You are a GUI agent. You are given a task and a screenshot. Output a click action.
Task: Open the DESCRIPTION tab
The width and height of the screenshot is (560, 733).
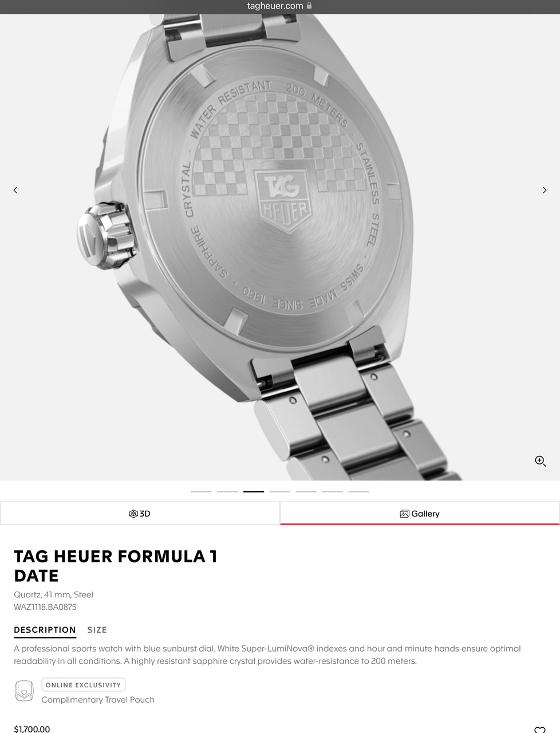(45, 630)
